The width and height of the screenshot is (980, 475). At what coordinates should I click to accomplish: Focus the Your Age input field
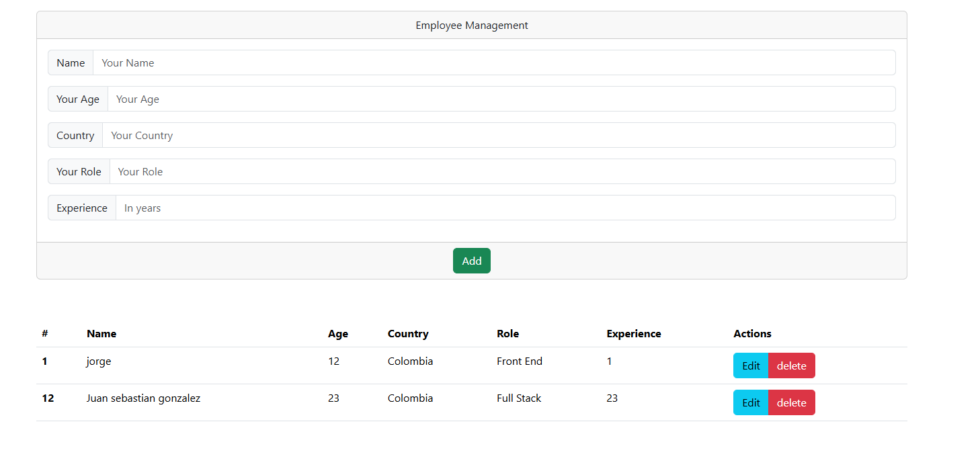(x=501, y=99)
